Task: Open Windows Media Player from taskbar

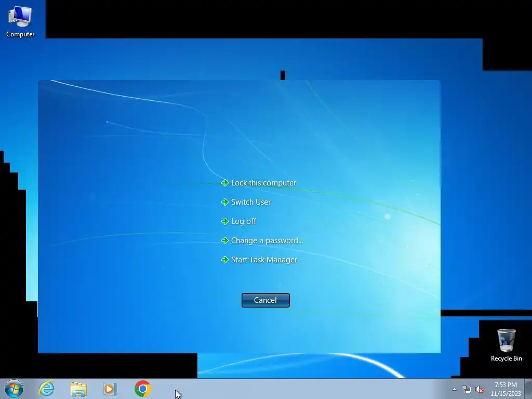Action: point(110,389)
